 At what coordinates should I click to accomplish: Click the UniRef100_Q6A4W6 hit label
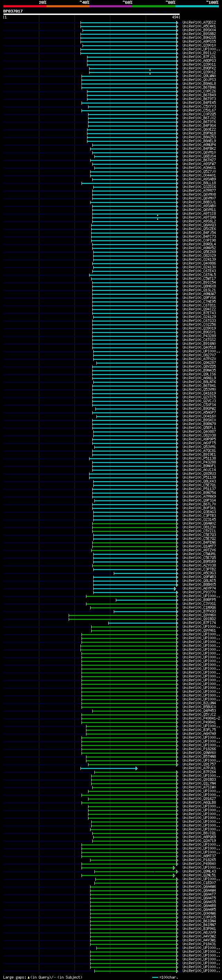199,886
